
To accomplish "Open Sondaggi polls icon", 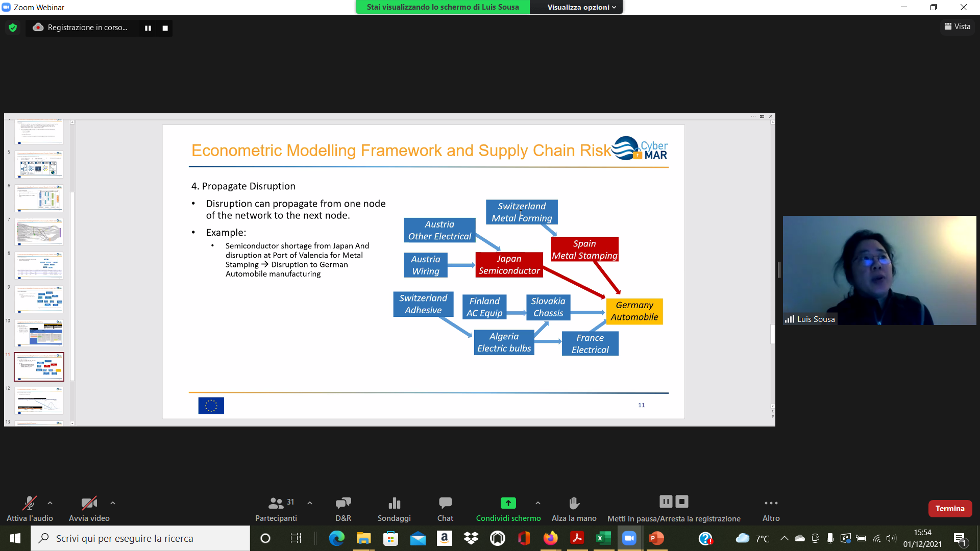I will tap(394, 504).
